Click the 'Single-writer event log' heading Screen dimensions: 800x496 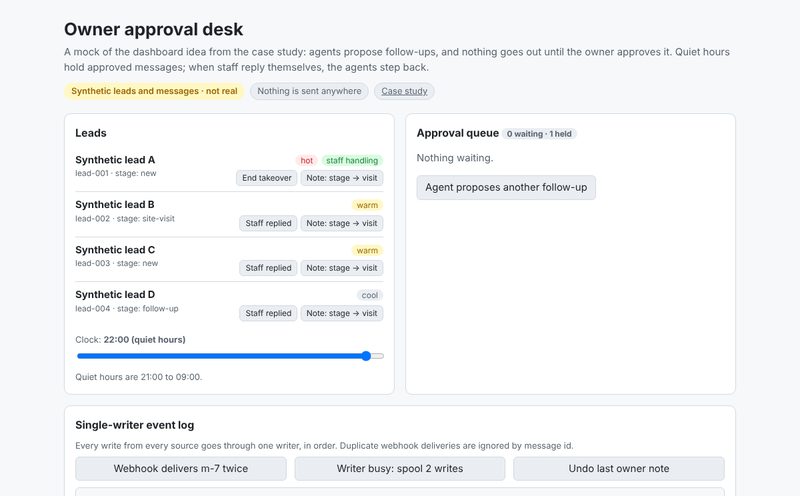click(135, 425)
